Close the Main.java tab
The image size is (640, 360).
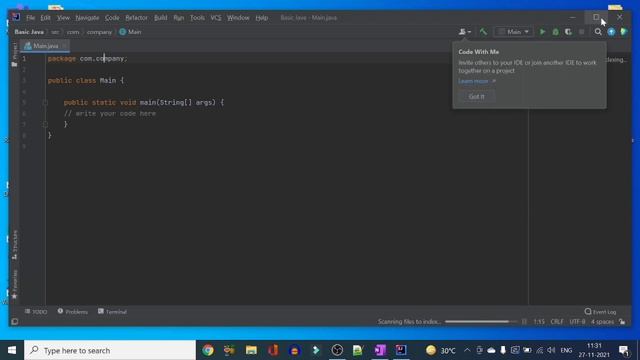pos(64,46)
